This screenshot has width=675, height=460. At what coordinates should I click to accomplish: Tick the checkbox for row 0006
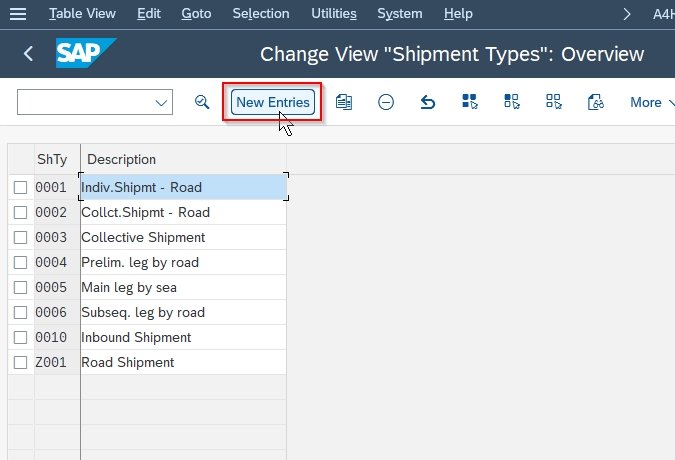(20, 312)
